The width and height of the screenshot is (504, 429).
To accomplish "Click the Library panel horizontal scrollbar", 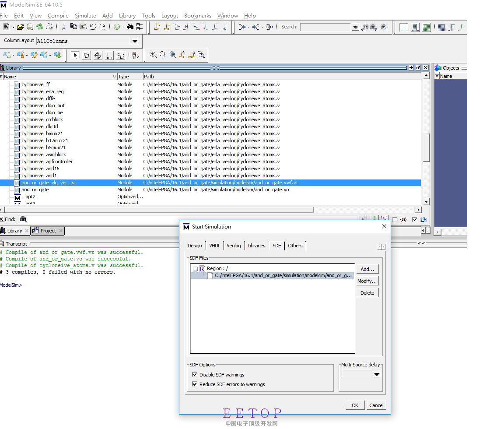I will tap(157, 210).
